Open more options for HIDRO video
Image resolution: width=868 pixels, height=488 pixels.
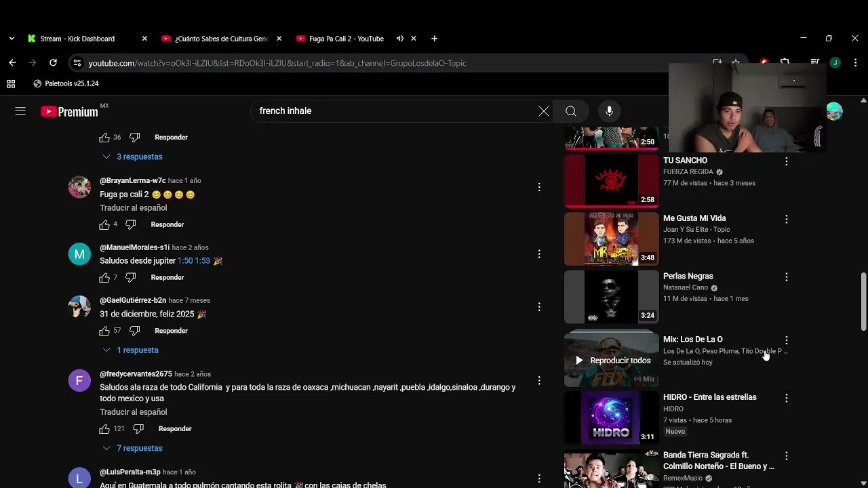[787, 398]
